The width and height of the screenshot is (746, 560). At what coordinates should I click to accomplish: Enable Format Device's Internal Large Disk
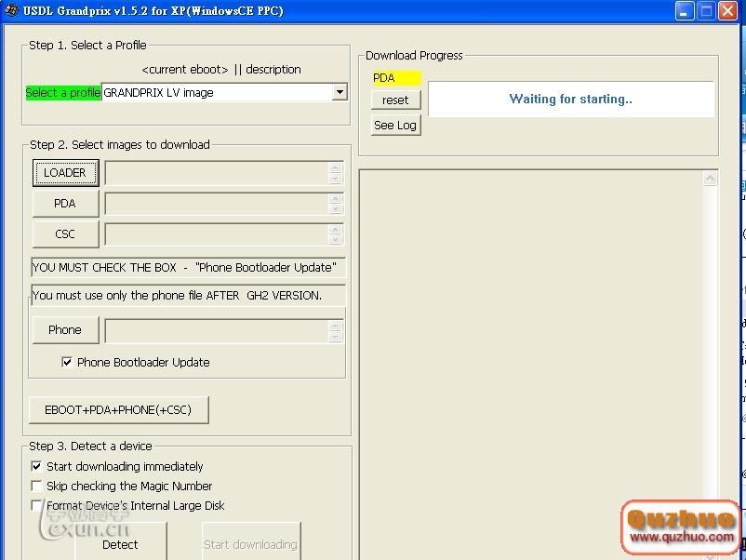tap(36, 505)
